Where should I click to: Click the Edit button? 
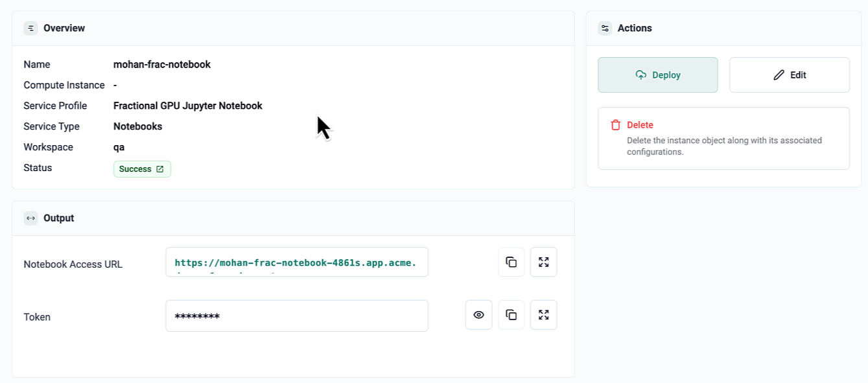point(789,75)
